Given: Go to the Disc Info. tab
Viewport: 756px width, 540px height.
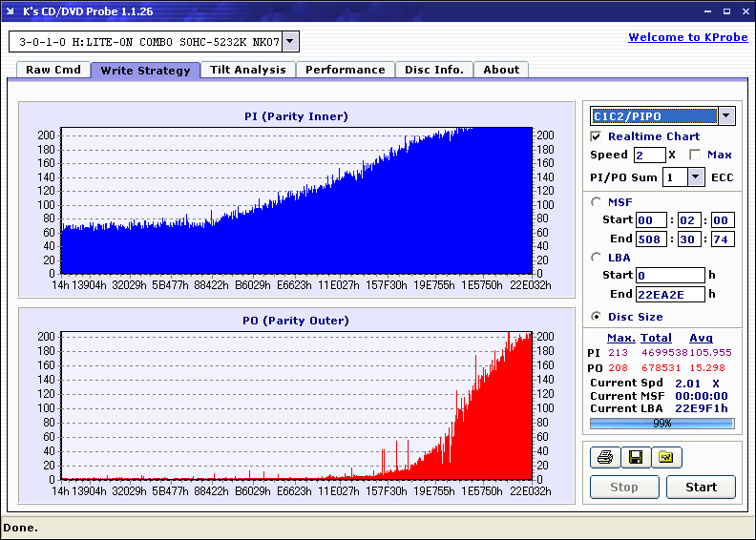Looking at the screenshot, I should (434, 70).
